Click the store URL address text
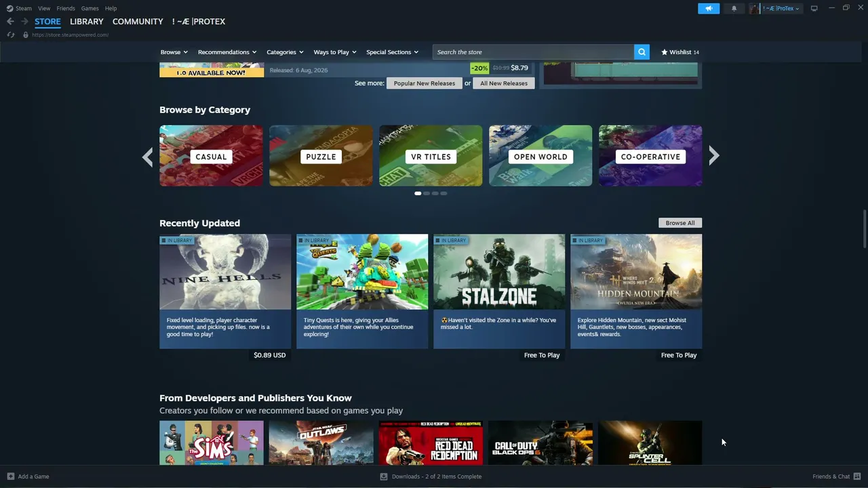Viewport: 868px width, 488px height. pos(70,35)
